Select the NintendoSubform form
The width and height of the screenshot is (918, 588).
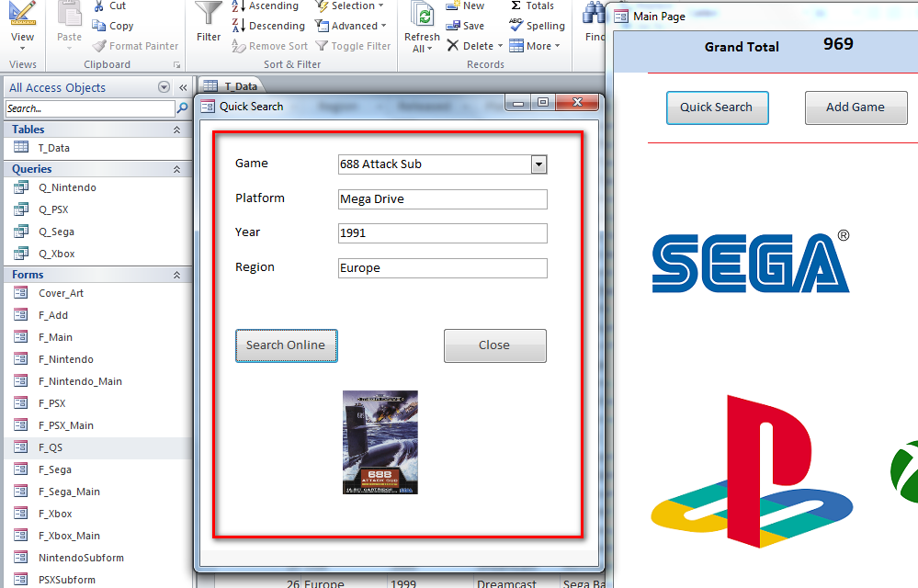coord(97,558)
